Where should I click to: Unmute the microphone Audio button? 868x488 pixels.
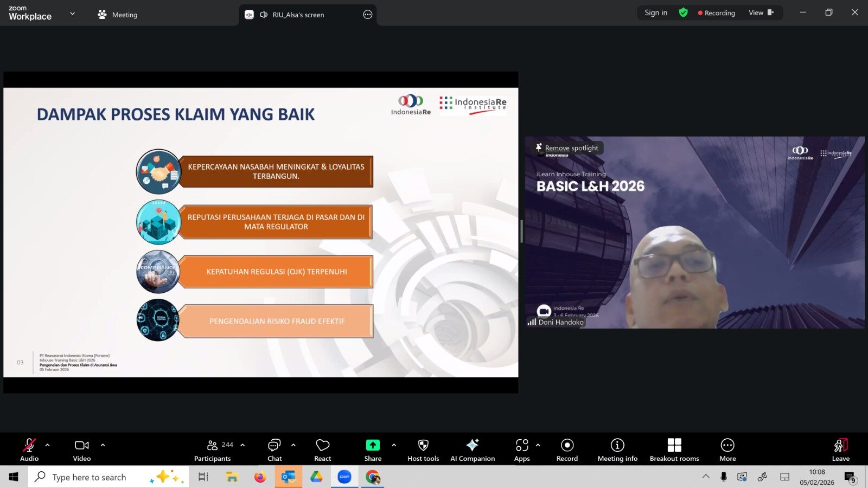click(x=29, y=450)
